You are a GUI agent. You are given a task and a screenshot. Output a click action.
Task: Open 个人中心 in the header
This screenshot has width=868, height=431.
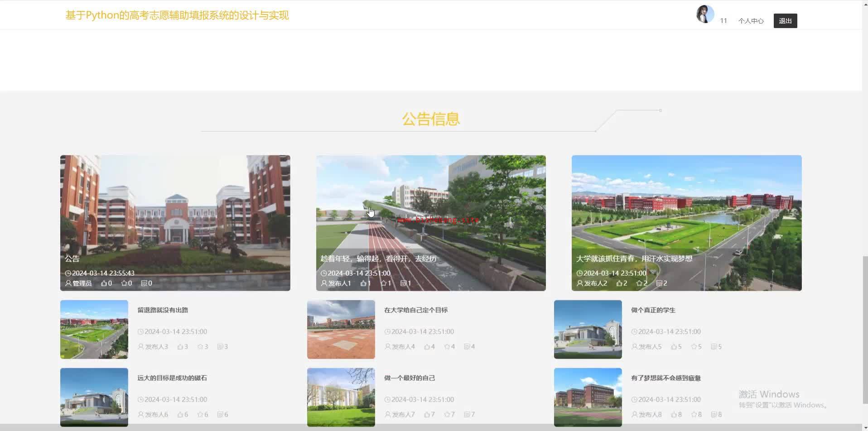point(751,21)
